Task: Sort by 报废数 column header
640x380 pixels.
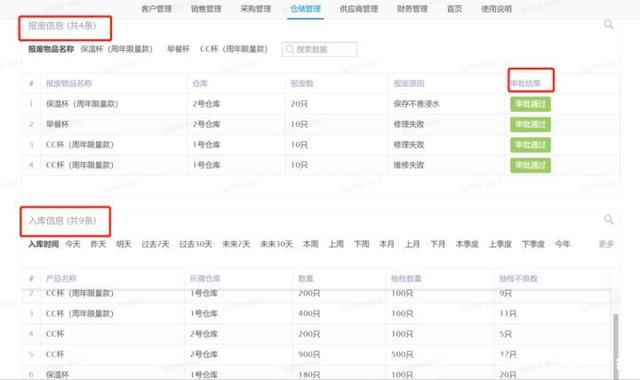Action: [x=302, y=84]
